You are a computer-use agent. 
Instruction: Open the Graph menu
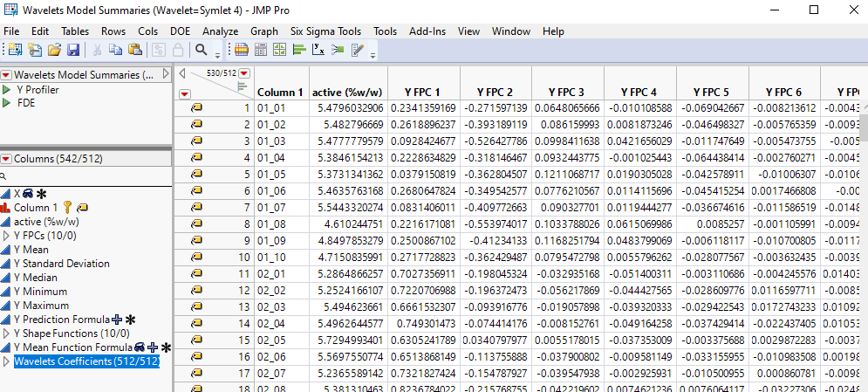tap(264, 31)
